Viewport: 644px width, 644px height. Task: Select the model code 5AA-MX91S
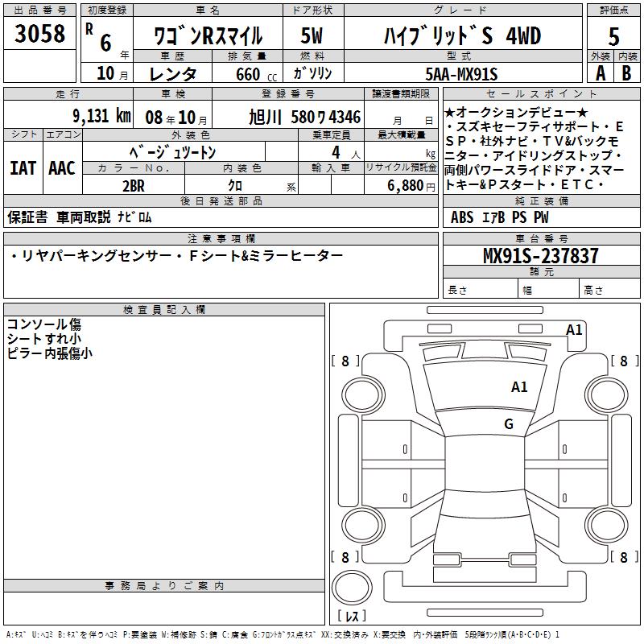click(x=461, y=74)
